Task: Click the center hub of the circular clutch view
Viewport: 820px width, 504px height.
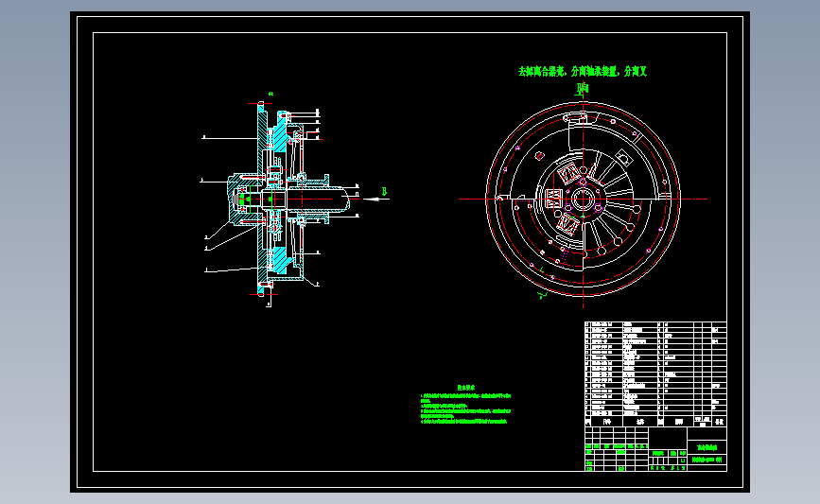Action: coord(583,200)
